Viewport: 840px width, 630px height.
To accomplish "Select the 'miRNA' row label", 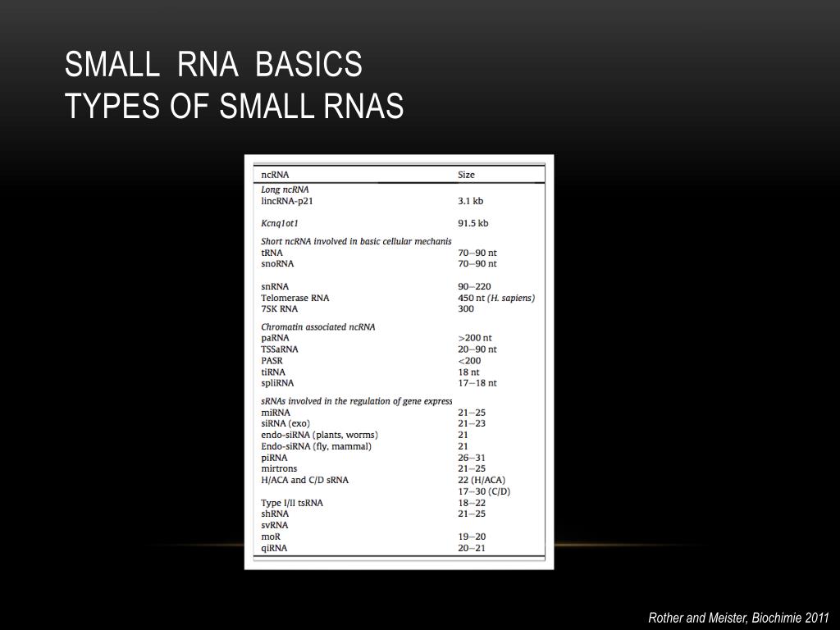I will pos(276,413).
